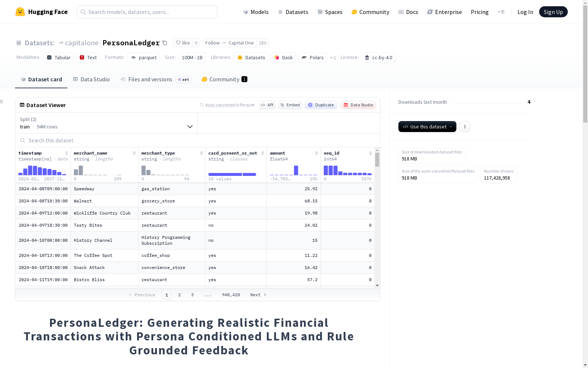Click the Tabular modality tag
Image resolution: width=588 pixels, height=368 pixels.
click(59, 57)
